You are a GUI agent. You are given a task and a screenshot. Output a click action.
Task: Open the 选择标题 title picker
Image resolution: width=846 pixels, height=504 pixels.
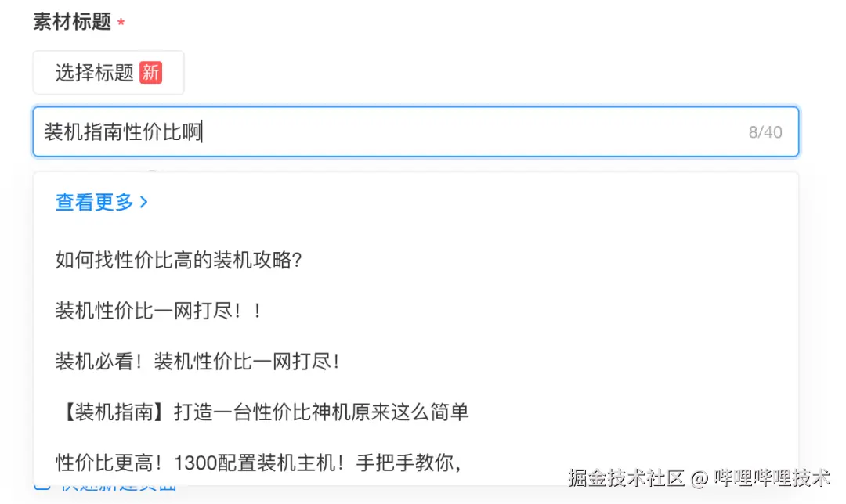(108, 73)
